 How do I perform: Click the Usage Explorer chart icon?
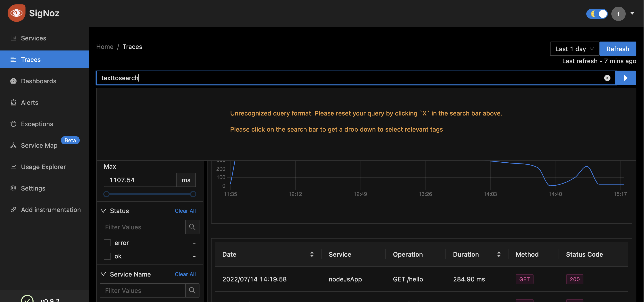point(13,167)
